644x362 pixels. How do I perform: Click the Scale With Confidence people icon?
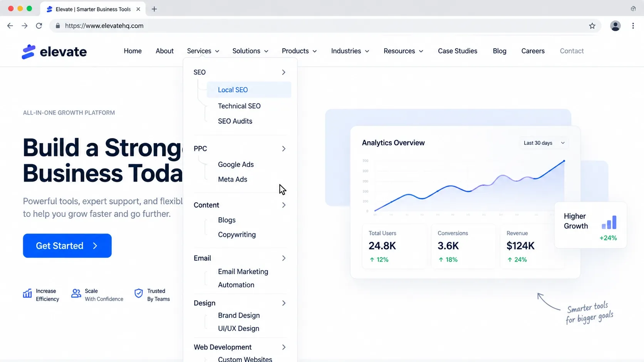pyautogui.click(x=76, y=294)
